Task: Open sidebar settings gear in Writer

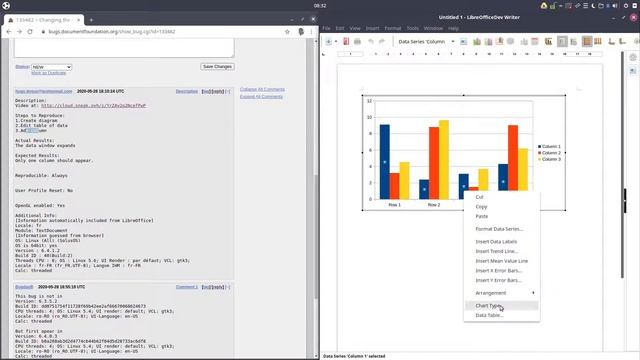Action: [x=633, y=58]
